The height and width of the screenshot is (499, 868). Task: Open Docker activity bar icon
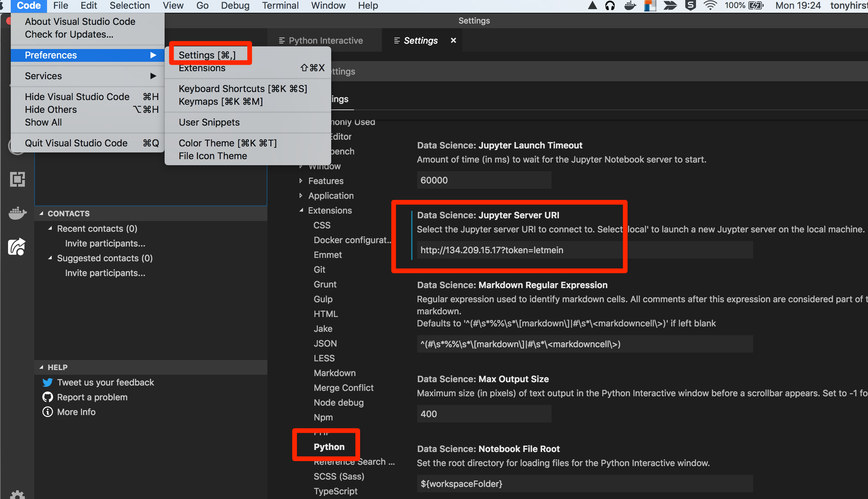(x=17, y=213)
